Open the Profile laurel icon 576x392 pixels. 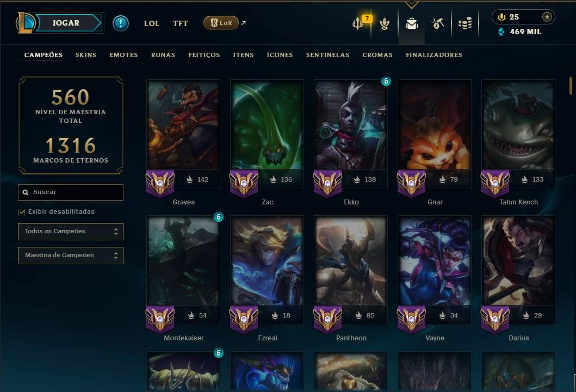(384, 23)
